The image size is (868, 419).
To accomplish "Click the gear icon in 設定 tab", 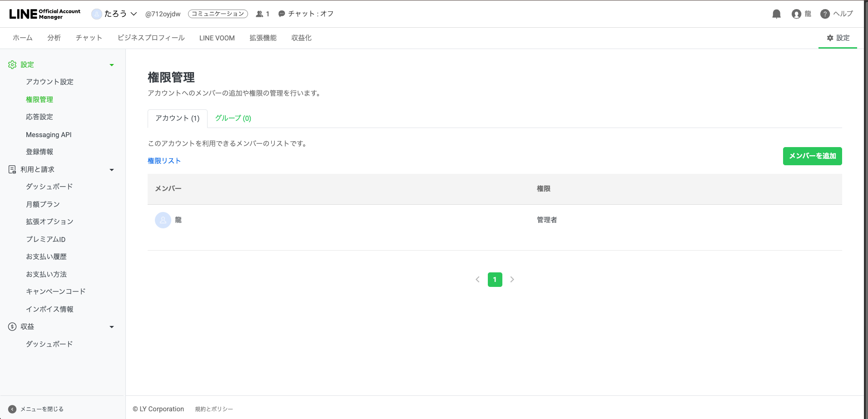I will [830, 38].
